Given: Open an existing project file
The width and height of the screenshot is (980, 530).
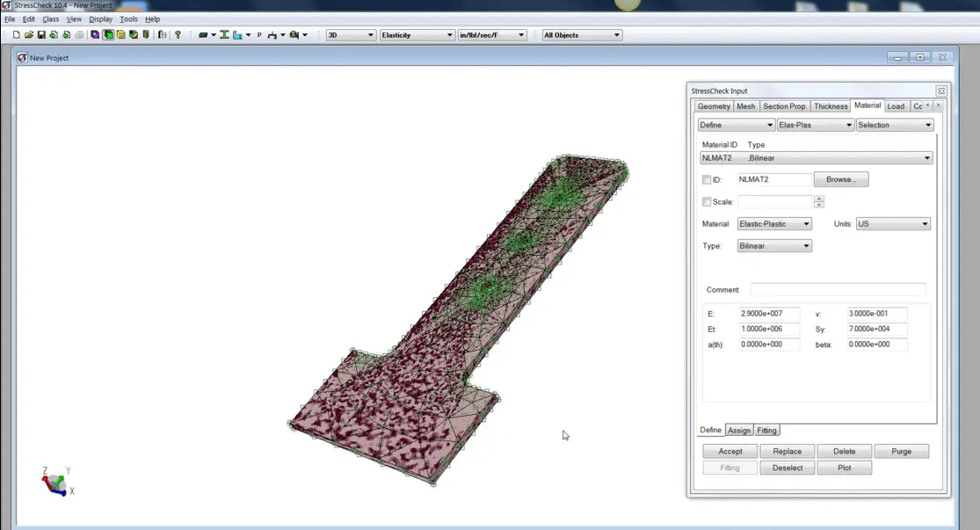Looking at the screenshot, I should (27, 34).
